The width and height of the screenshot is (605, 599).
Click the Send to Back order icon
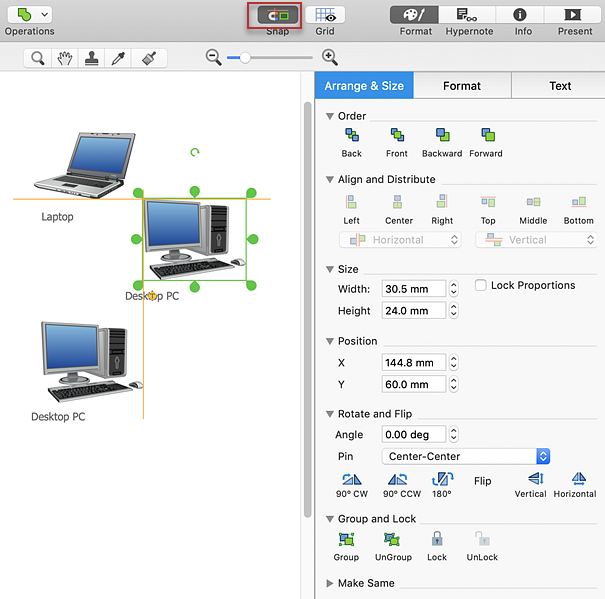[351, 136]
